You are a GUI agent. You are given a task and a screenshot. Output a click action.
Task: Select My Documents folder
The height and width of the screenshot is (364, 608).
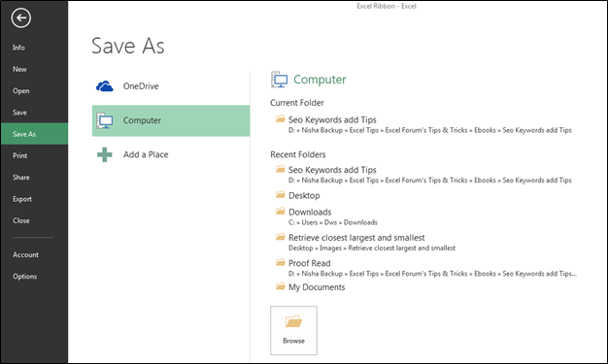coord(317,287)
